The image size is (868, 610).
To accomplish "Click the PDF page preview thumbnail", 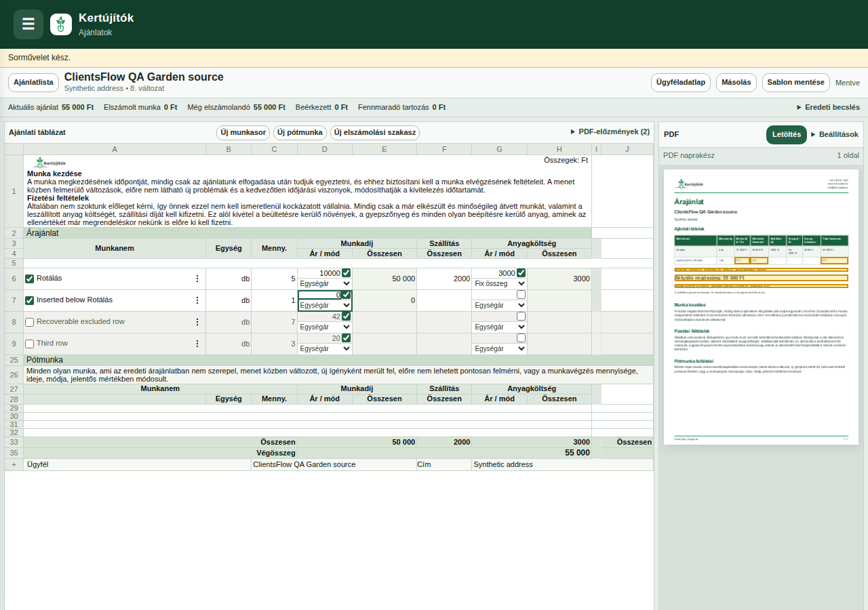I will pyautogui.click(x=761, y=307).
